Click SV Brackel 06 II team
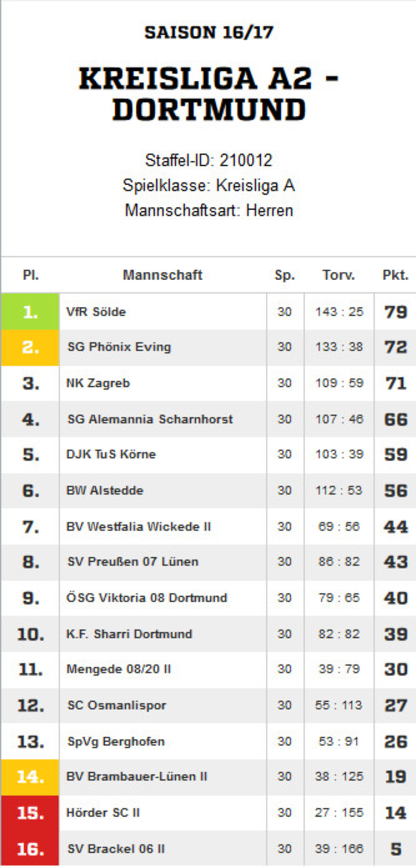 click(x=116, y=849)
